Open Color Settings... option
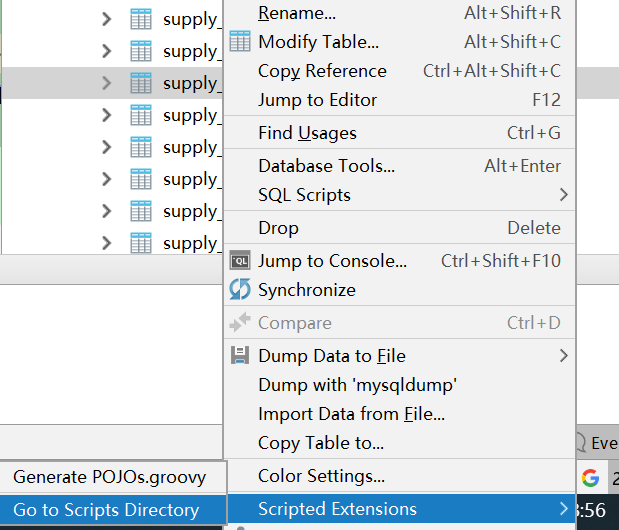The height and width of the screenshot is (530, 619). 321,476
